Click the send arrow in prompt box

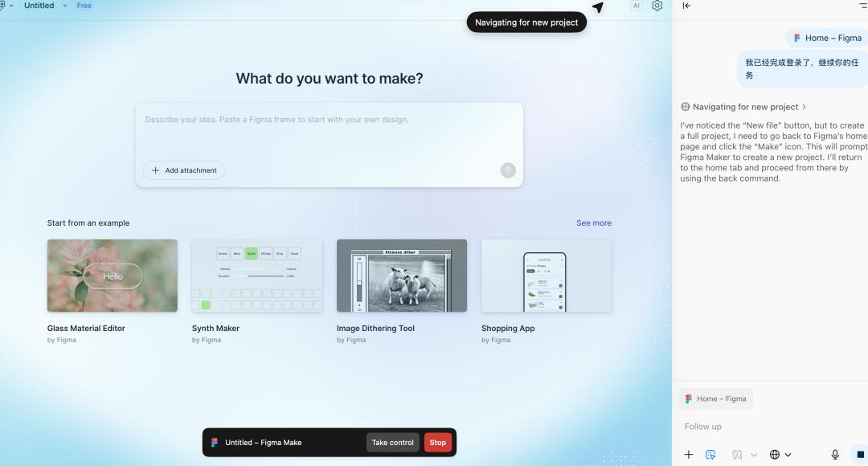click(x=507, y=170)
